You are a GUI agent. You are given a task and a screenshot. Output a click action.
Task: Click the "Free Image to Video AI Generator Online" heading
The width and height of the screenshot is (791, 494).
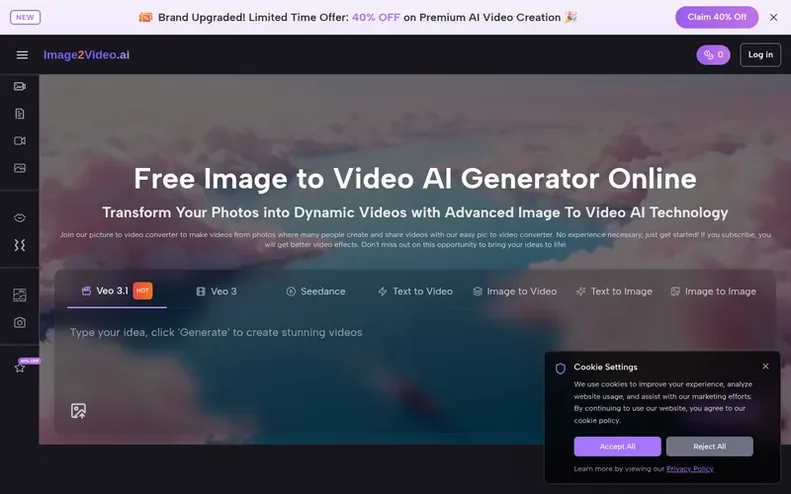tap(415, 178)
